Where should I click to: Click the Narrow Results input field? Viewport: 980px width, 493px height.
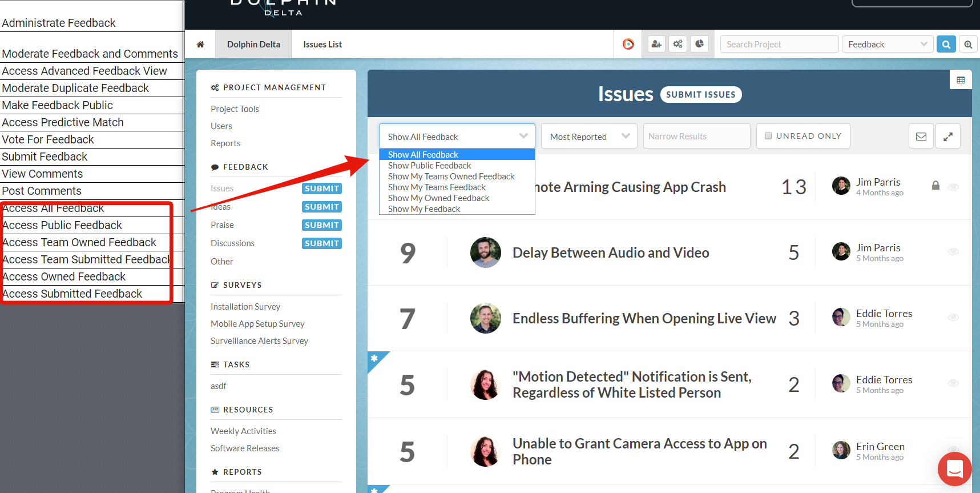696,136
